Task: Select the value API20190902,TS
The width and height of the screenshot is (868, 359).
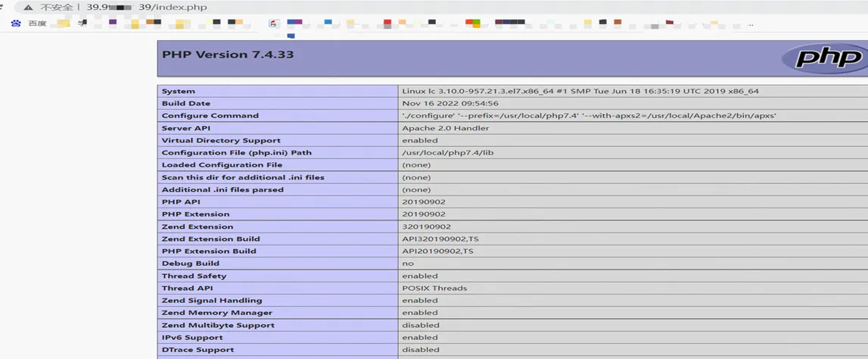Action: [437, 251]
